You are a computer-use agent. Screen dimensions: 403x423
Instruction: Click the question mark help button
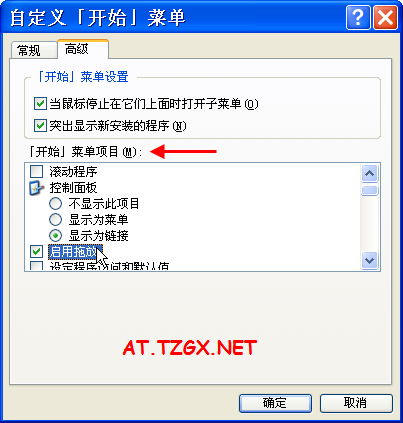pyautogui.click(x=358, y=17)
